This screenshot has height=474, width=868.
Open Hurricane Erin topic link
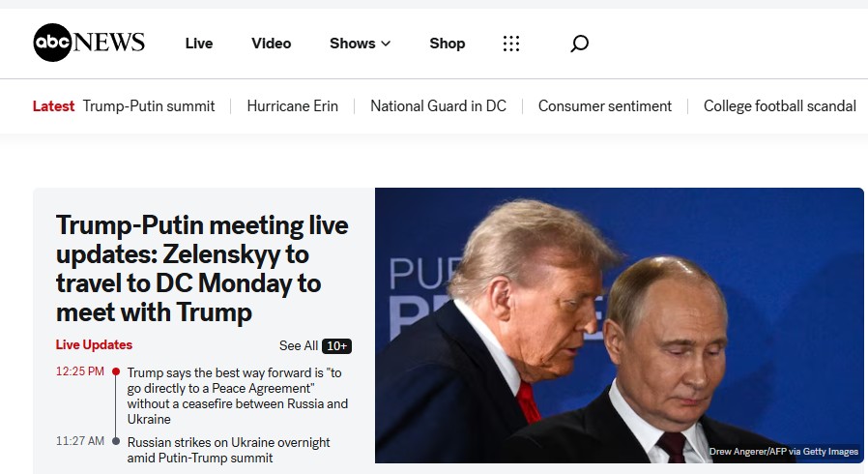(x=292, y=106)
